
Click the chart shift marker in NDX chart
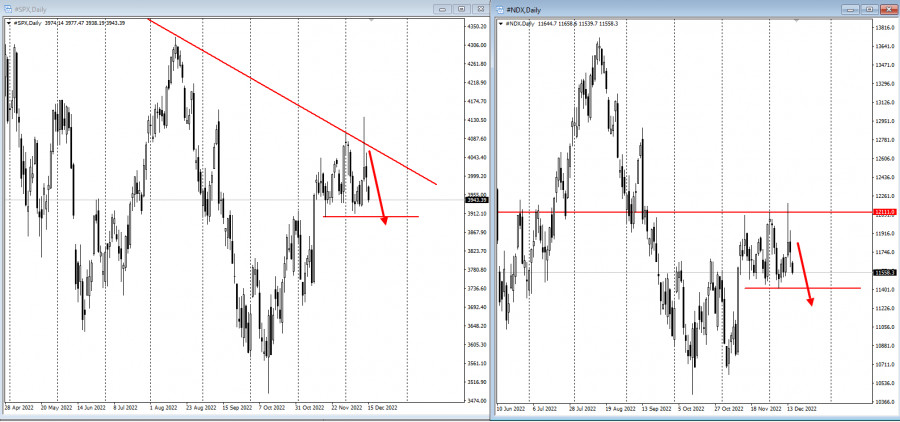tap(796, 20)
